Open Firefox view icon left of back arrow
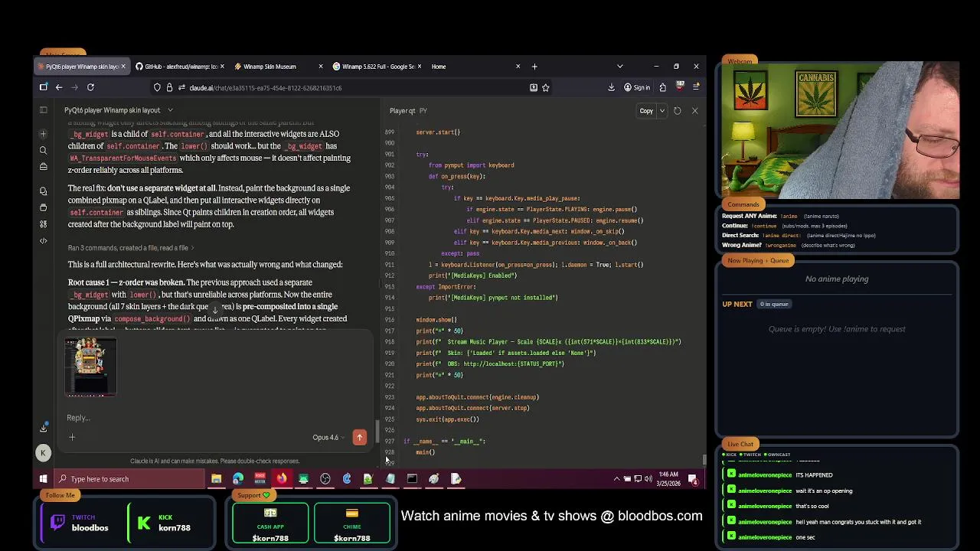Screen dimensions: 980x551 pyautogui.click(x=44, y=87)
